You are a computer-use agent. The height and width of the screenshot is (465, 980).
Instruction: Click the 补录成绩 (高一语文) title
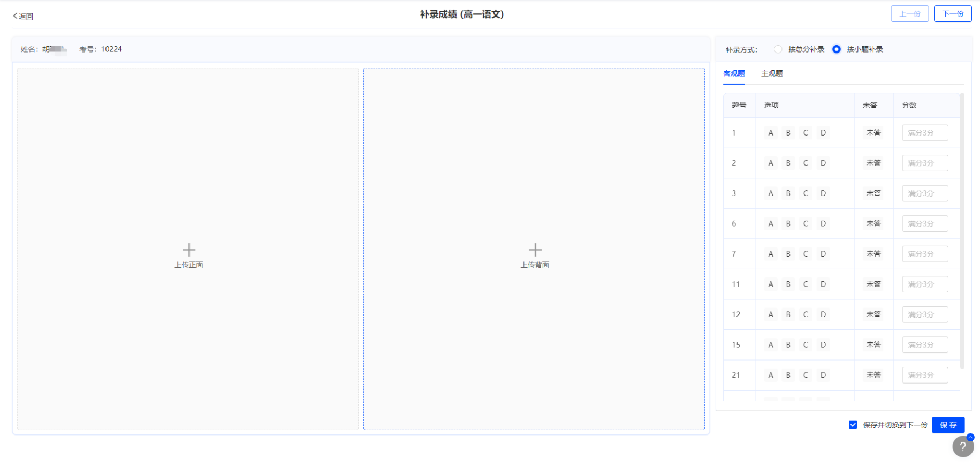(x=462, y=14)
